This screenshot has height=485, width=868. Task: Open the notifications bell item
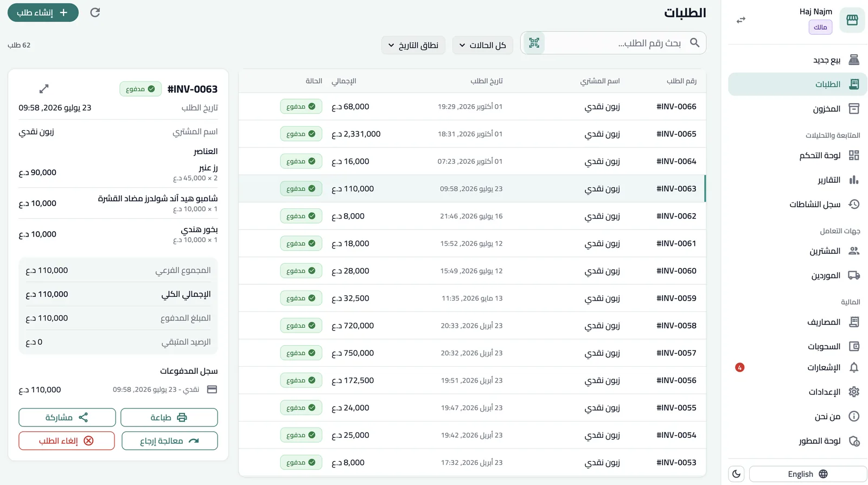point(797,367)
